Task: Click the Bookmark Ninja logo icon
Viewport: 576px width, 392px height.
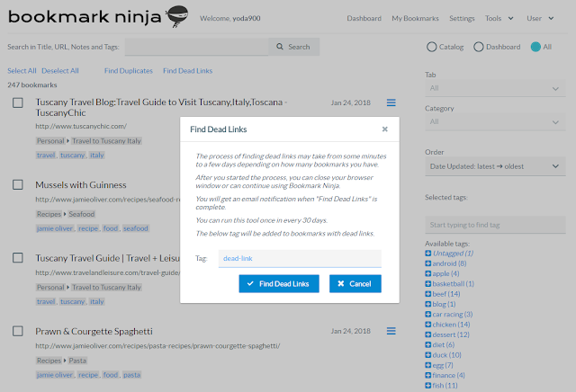Action: [x=177, y=16]
